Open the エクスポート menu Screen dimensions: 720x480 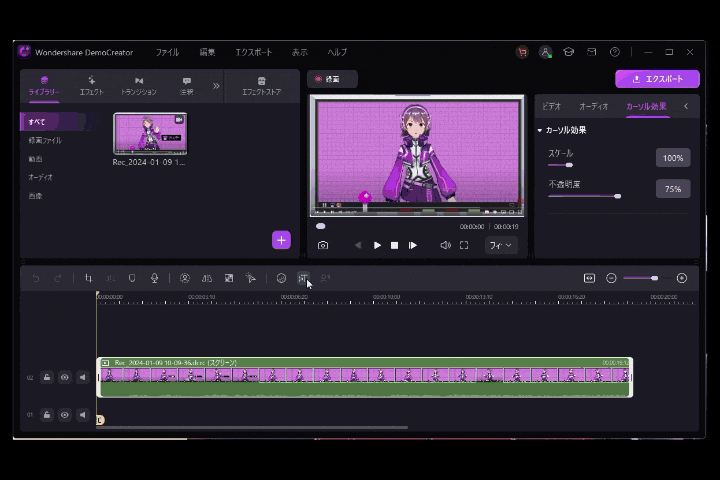(254, 52)
